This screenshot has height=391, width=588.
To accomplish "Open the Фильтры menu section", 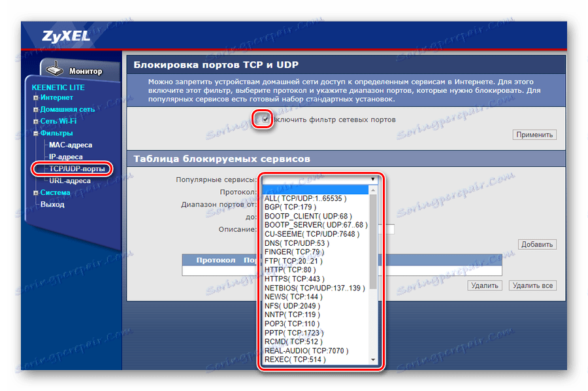I will pos(56,133).
